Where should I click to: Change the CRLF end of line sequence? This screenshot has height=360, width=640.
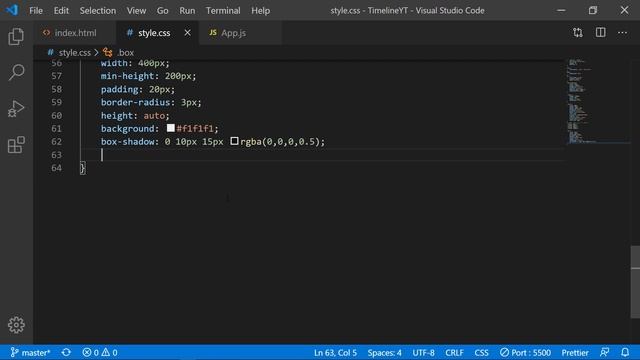454,353
